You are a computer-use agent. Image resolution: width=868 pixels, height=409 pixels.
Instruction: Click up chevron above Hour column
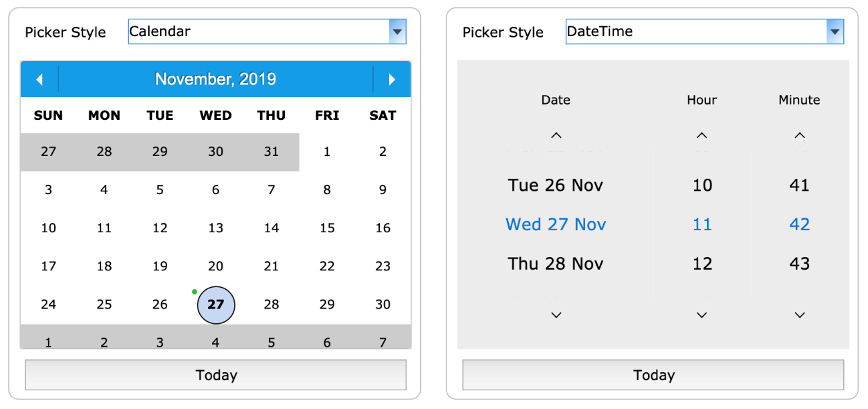701,135
